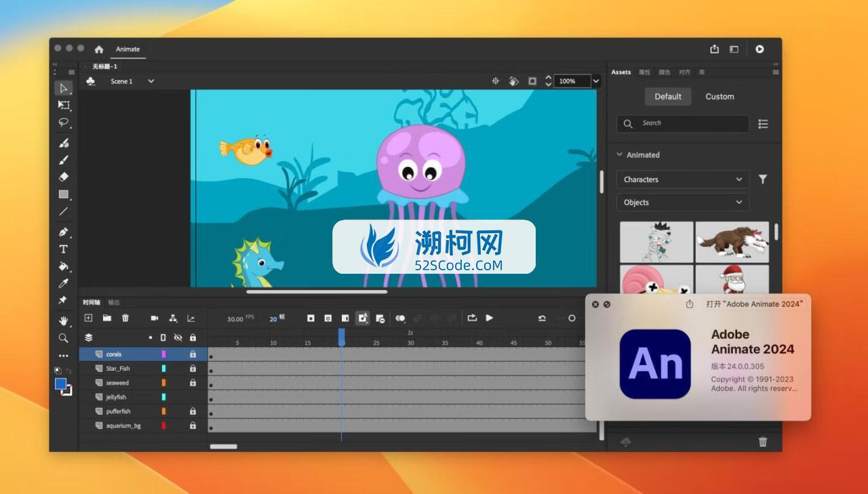This screenshot has height=494, width=868.
Task: Collapse the Animated section
Action: tap(619, 155)
